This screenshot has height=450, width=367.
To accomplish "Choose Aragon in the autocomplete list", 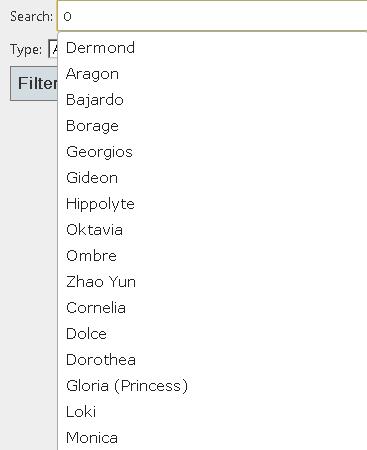I will (212, 74).
